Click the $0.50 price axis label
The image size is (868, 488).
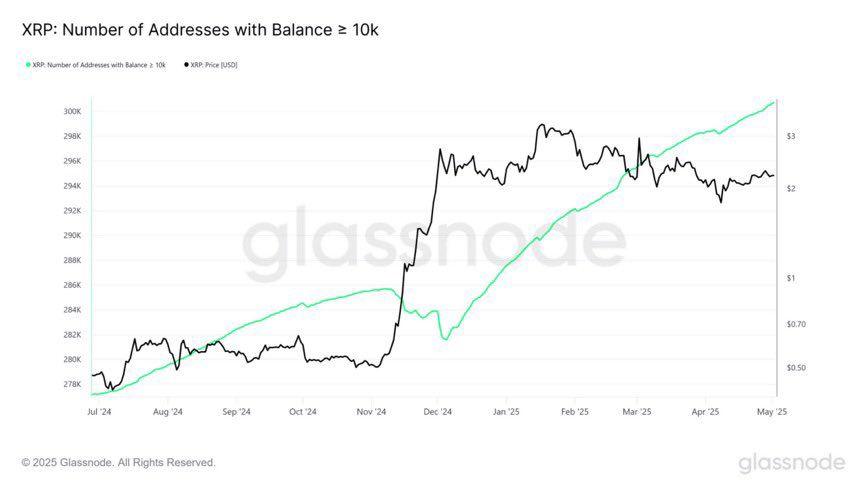pyautogui.click(x=795, y=368)
